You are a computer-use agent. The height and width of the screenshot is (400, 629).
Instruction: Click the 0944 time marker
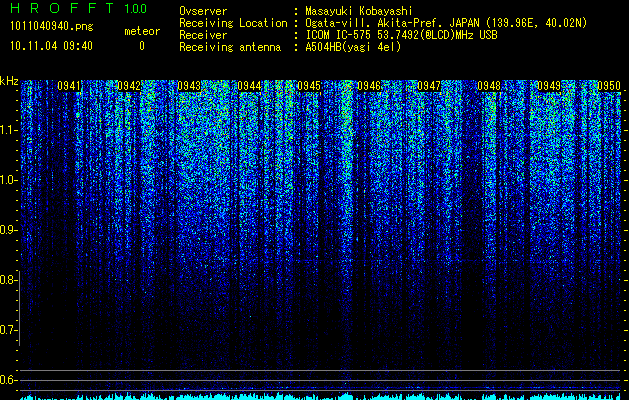249,86
